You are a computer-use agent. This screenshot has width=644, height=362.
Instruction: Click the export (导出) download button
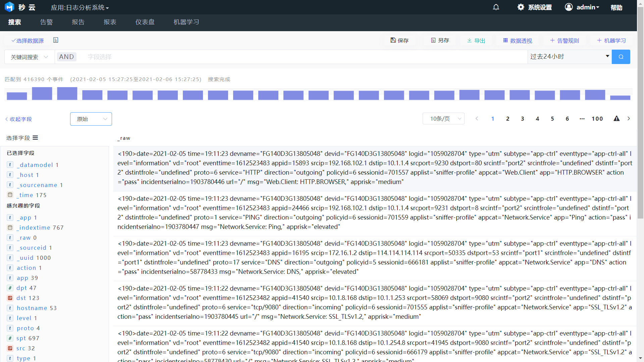pyautogui.click(x=476, y=41)
